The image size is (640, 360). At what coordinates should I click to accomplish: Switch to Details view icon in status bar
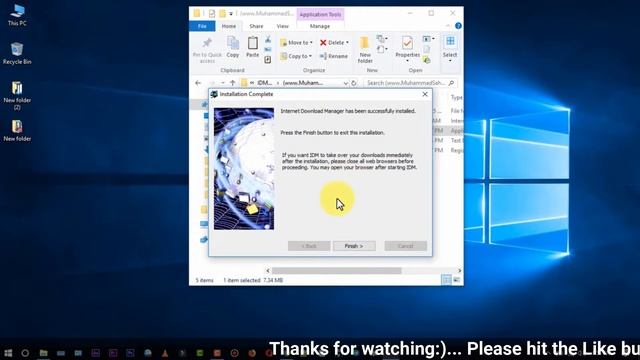tap(447, 280)
